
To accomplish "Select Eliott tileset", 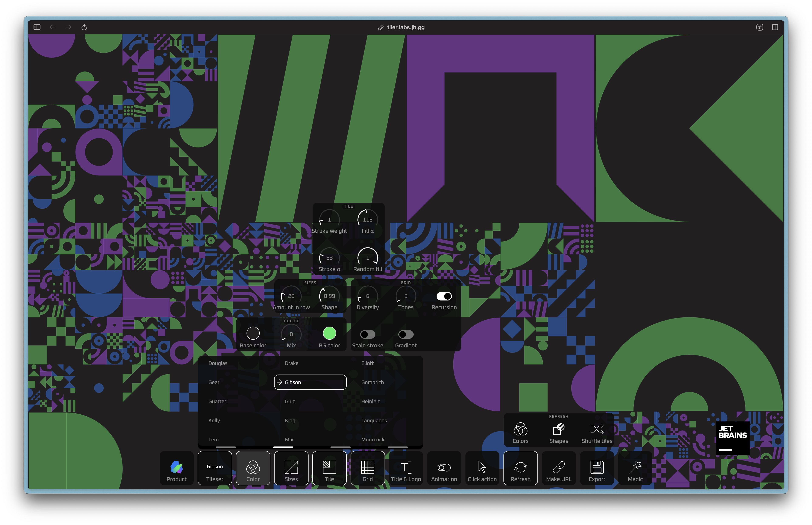I will [x=367, y=363].
